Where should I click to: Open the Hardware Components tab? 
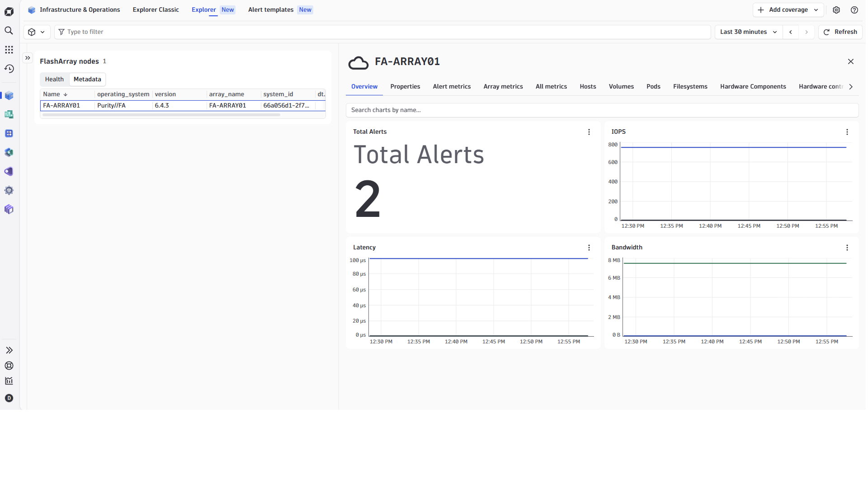(753, 87)
